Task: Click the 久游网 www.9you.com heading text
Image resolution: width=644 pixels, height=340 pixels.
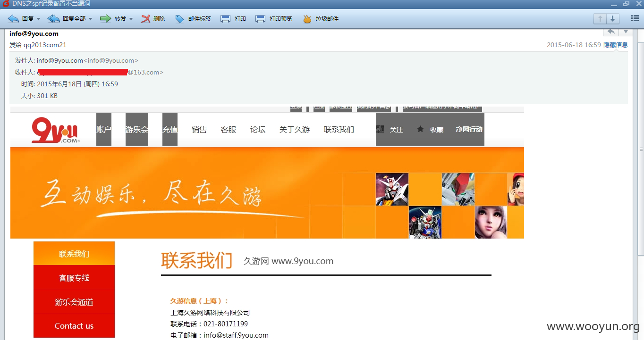Action: pos(288,261)
